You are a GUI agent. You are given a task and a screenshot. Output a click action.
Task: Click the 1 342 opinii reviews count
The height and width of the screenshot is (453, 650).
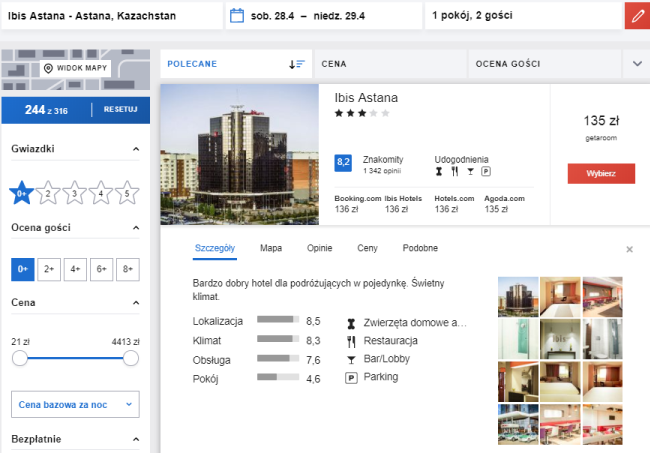point(382,171)
